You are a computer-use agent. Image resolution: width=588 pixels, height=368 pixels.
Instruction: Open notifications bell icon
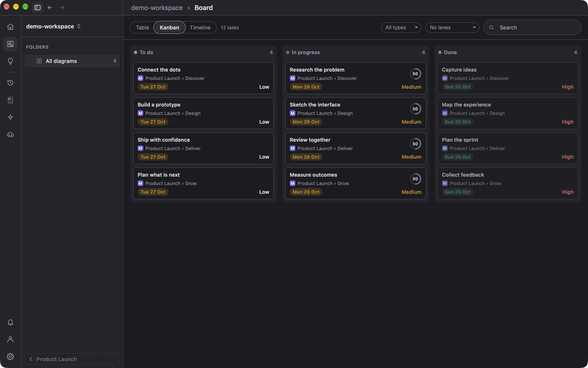[x=10, y=322]
